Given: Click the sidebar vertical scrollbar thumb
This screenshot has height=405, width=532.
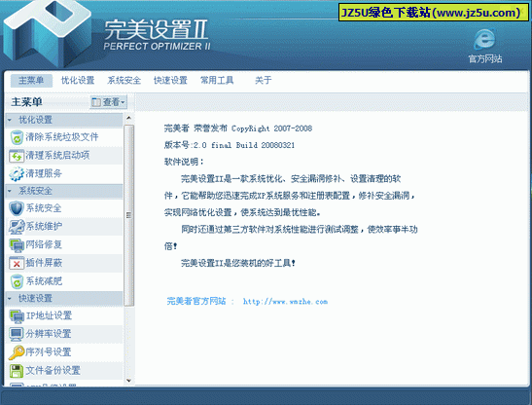Looking at the screenshot, I should [128, 215].
